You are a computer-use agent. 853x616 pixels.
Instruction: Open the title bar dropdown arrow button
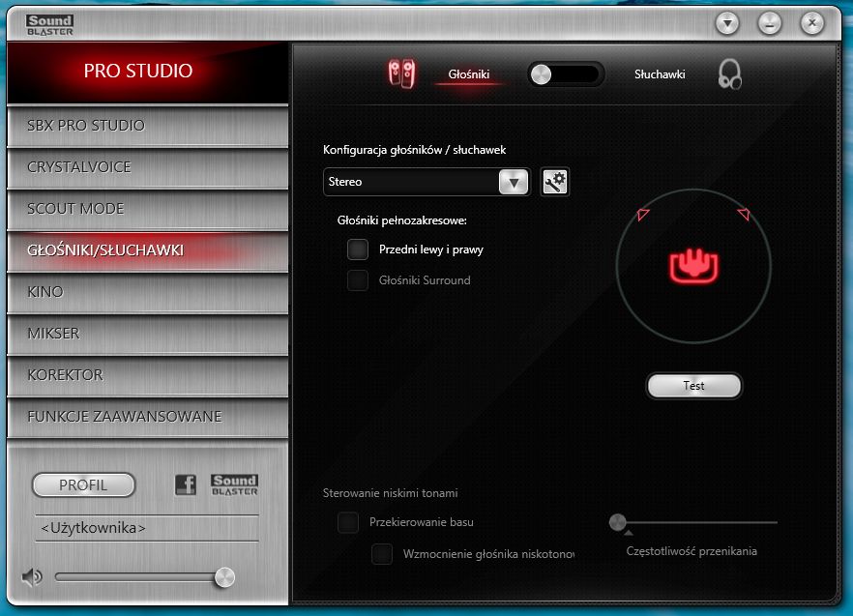[x=727, y=23]
